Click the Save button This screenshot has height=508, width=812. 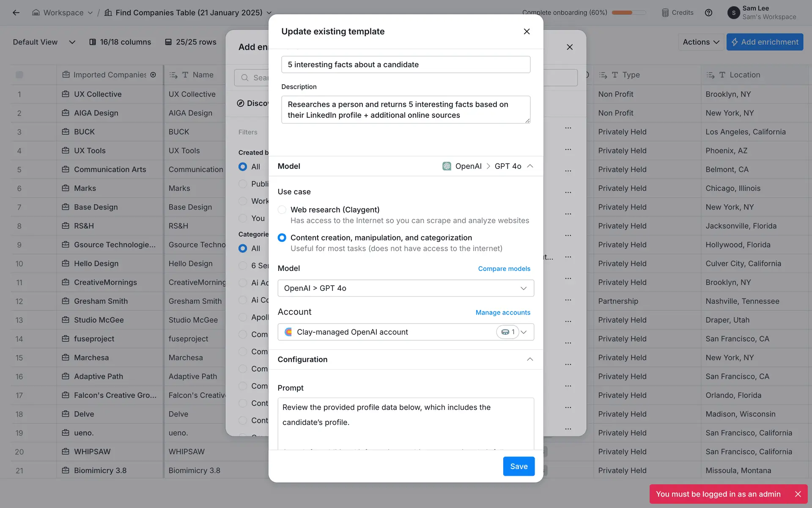point(518,466)
